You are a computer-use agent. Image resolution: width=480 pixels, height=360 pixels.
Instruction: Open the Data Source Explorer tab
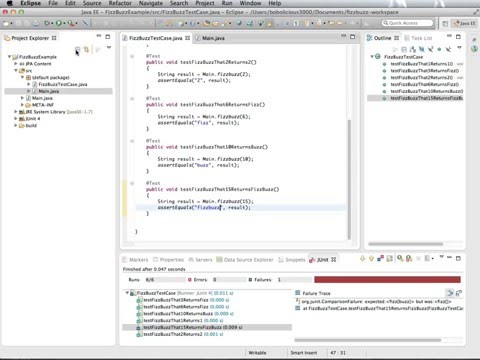tap(245, 260)
